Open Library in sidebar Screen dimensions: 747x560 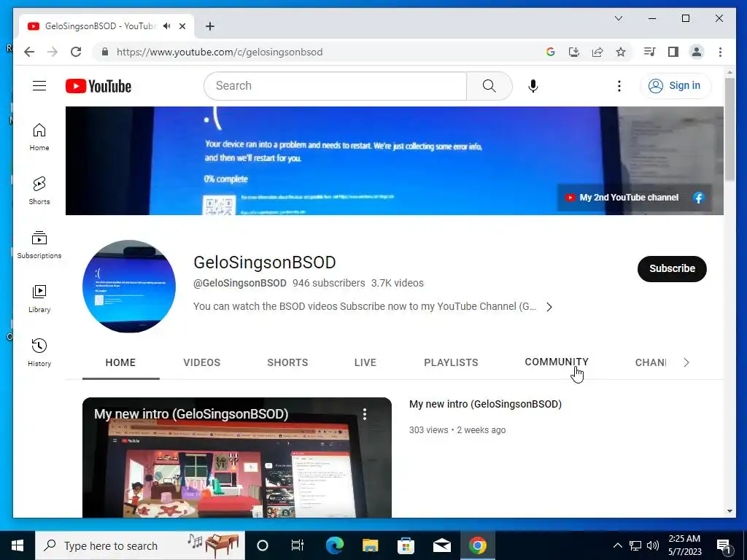click(39, 298)
